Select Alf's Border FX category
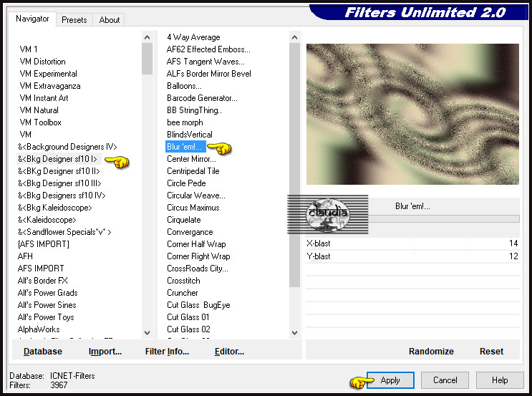 [42, 281]
